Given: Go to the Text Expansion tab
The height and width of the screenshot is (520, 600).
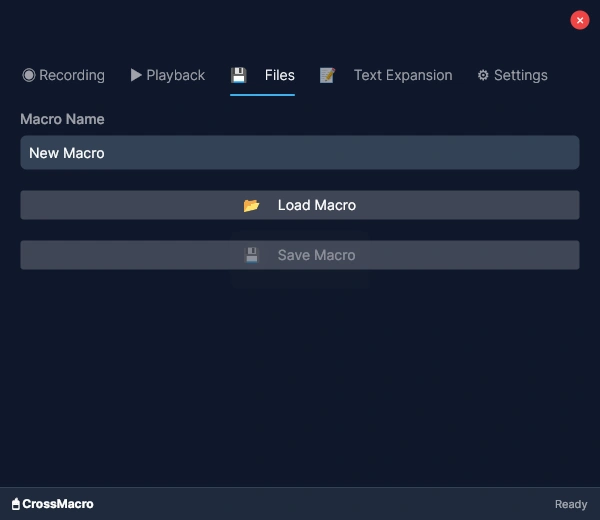Looking at the screenshot, I should (402, 75).
